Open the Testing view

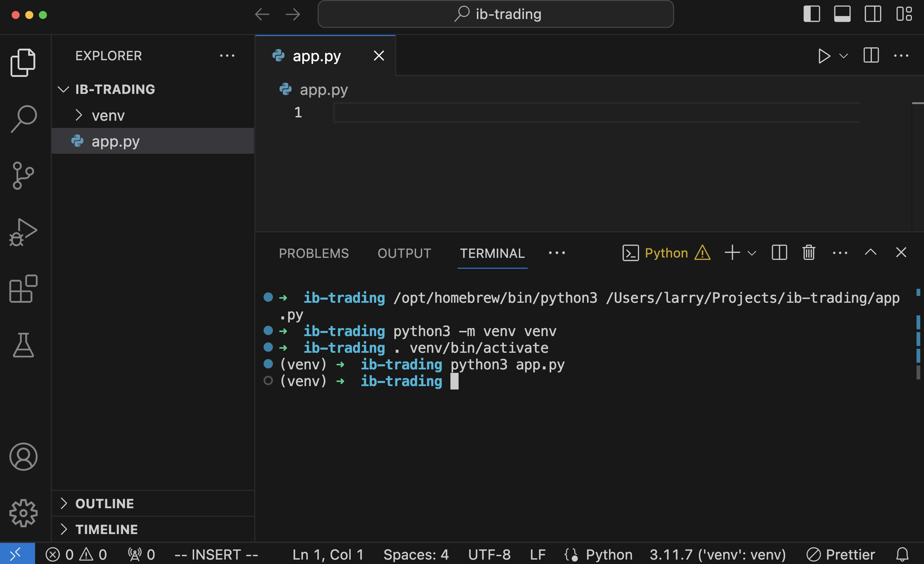point(23,345)
